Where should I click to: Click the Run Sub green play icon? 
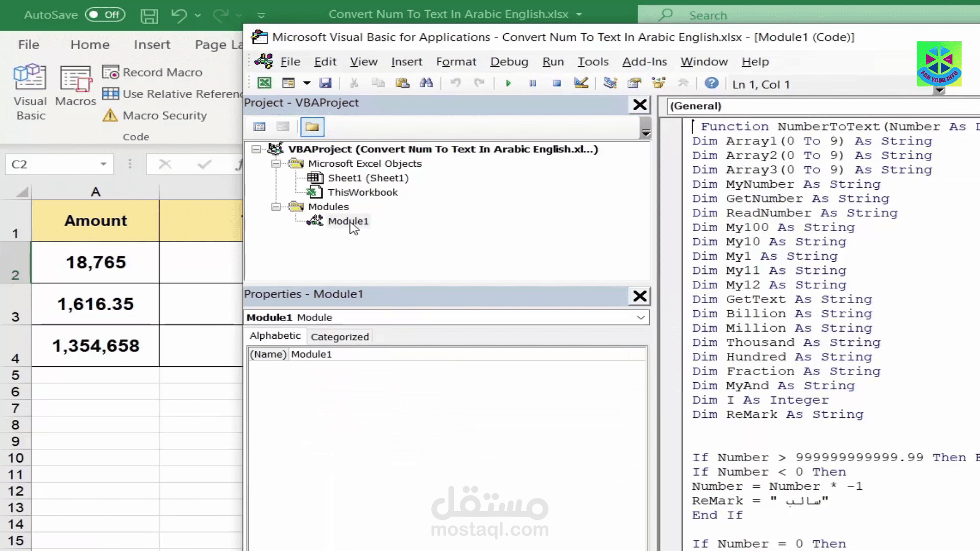coord(508,83)
